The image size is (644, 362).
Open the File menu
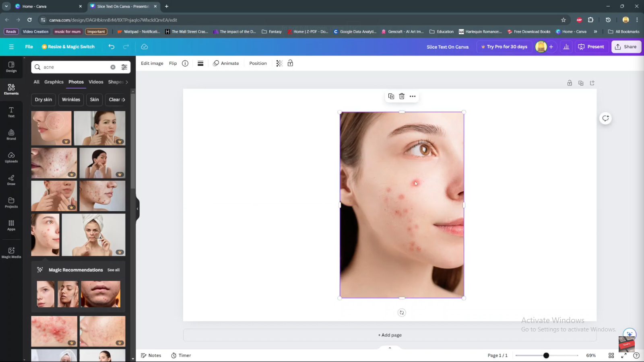pyautogui.click(x=29, y=47)
